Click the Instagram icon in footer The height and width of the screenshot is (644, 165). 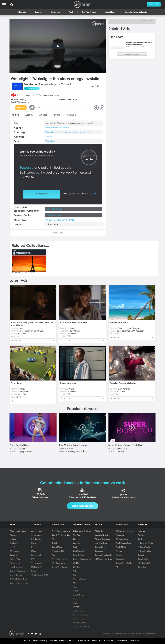(40, 634)
